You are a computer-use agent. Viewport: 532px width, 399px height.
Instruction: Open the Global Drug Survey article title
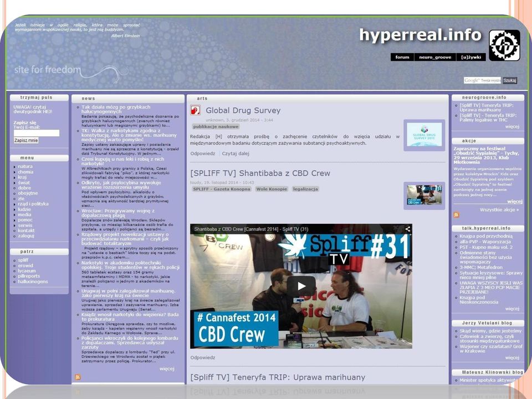pyautogui.click(x=243, y=110)
